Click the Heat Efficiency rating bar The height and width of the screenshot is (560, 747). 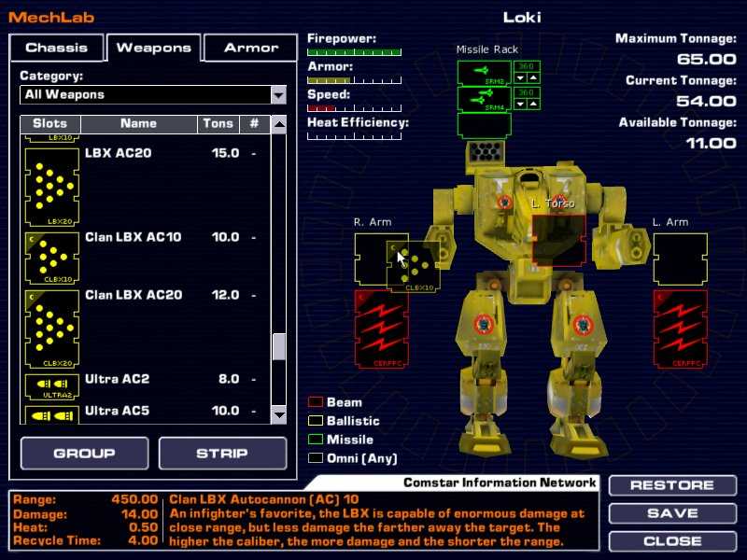(x=355, y=136)
